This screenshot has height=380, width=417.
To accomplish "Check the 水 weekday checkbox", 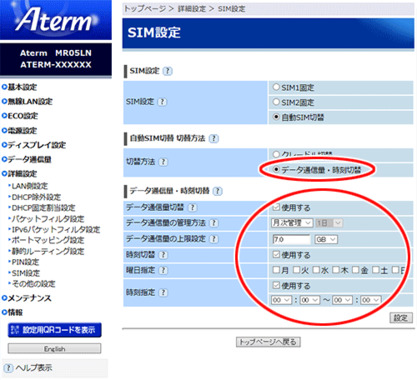I will pos(316,270).
